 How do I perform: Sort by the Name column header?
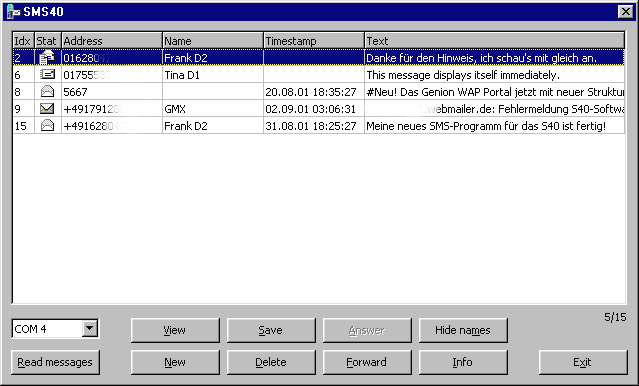tap(213, 41)
